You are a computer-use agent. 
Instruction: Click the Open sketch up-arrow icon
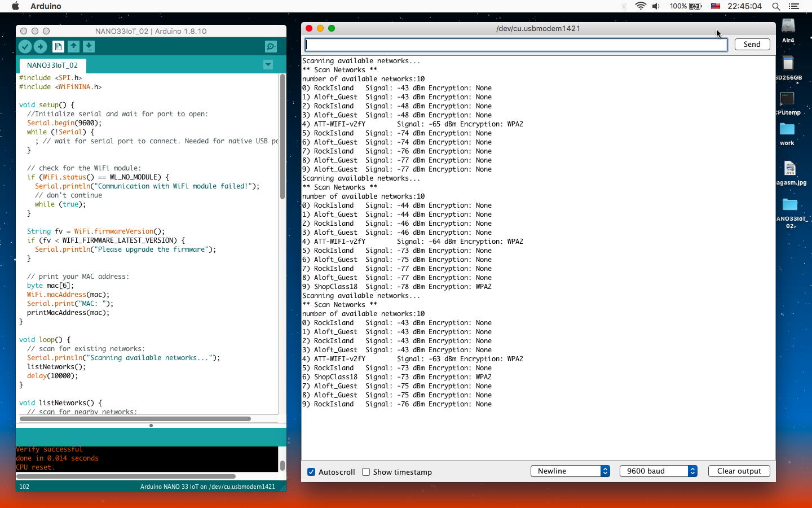[x=73, y=47]
